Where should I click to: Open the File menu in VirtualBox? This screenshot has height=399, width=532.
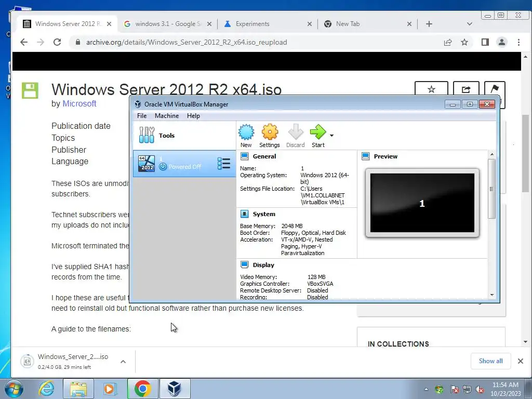142,116
